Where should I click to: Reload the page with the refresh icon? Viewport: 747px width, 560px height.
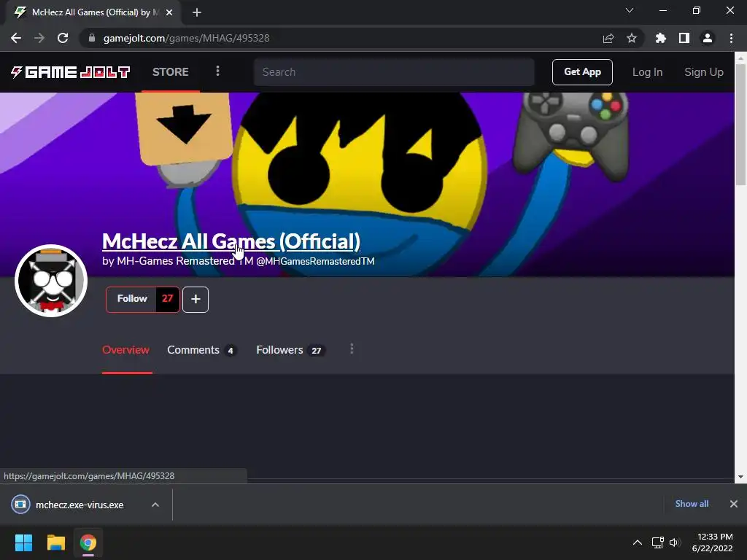(x=63, y=38)
